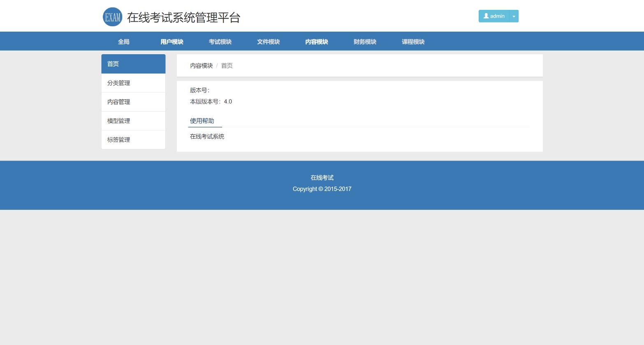Image resolution: width=644 pixels, height=345 pixels.
Task: Open the 全局 navigation menu
Action: (123, 41)
